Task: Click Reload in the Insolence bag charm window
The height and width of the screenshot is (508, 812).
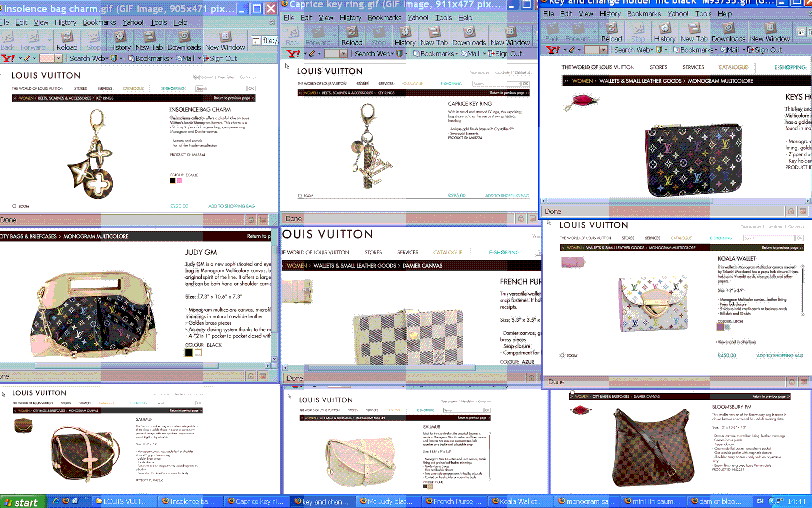Action: tap(67, 41)
